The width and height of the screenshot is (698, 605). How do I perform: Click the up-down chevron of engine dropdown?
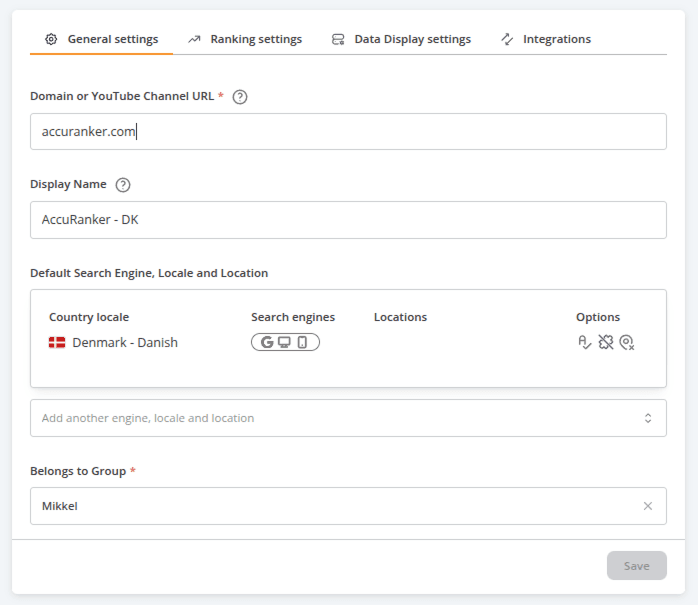648,418
